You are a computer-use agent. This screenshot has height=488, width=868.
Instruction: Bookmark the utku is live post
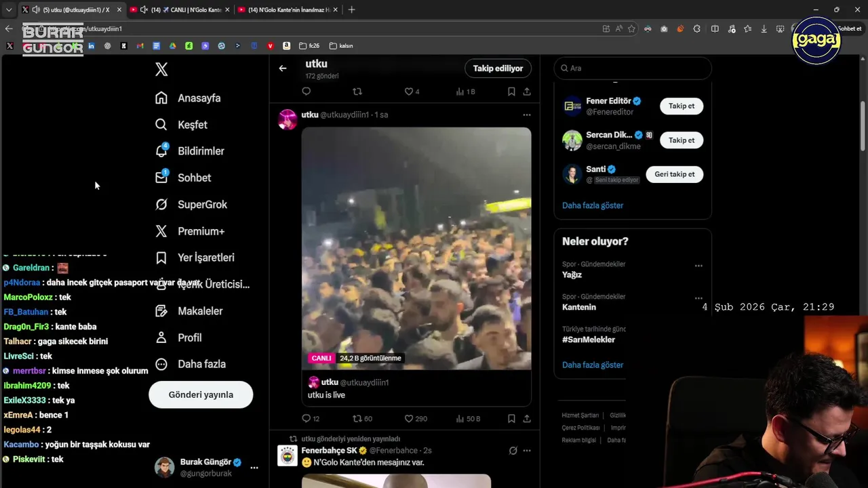511,419
